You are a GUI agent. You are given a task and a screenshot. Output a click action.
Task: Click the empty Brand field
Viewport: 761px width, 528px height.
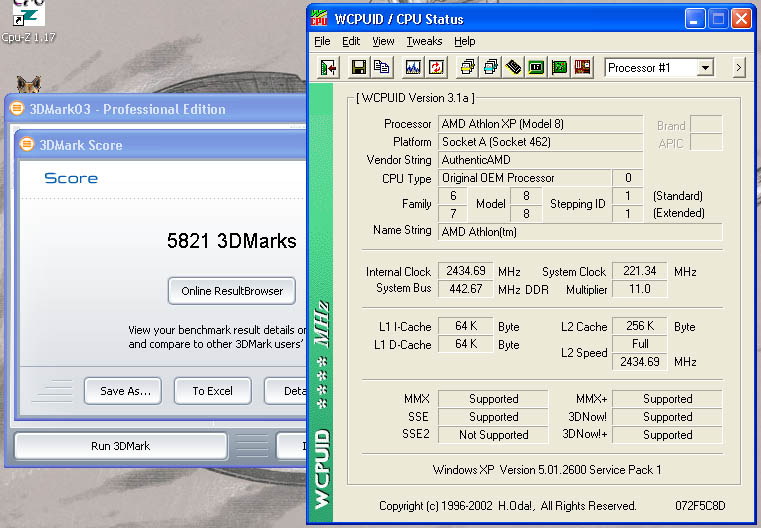coord(706,124)
